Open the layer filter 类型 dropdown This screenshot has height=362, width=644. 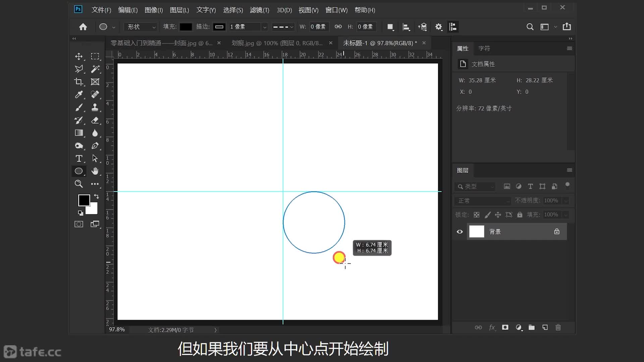pos(476,186)
